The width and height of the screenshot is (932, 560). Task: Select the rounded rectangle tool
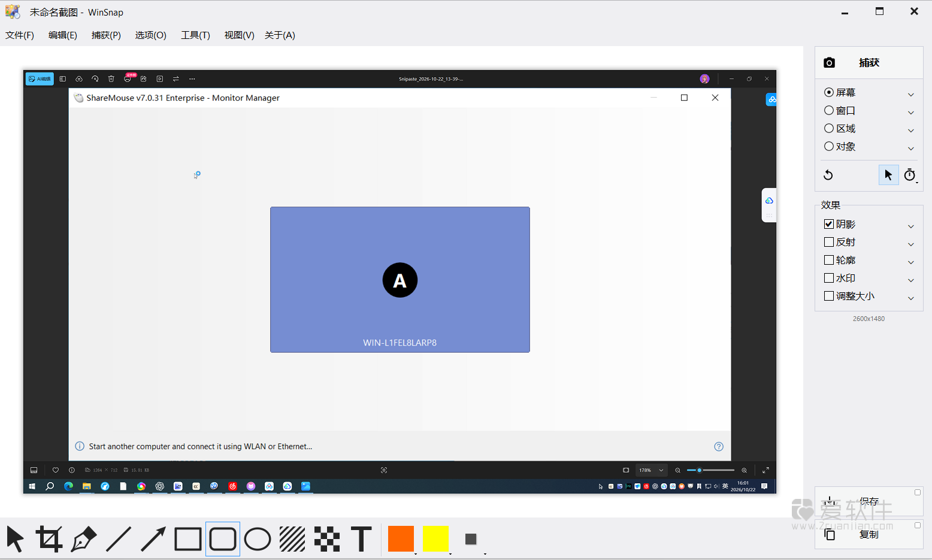click(x=223, y=539)
